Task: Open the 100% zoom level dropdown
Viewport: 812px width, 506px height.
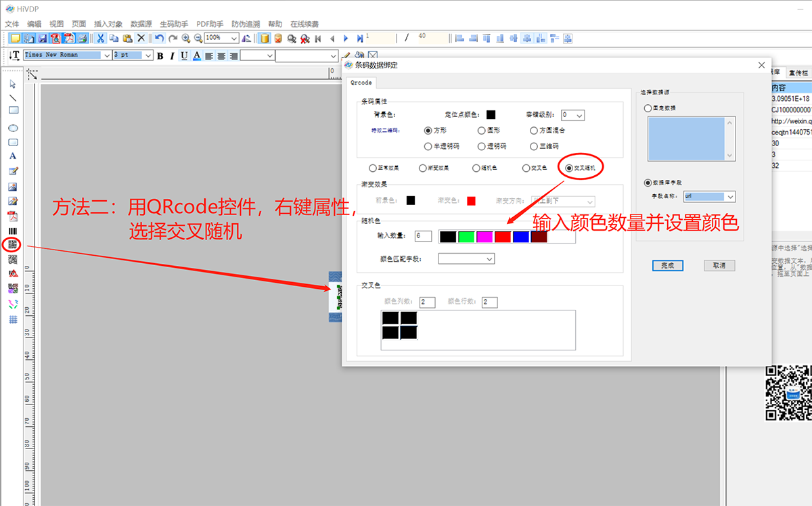Action: point(221,39)
